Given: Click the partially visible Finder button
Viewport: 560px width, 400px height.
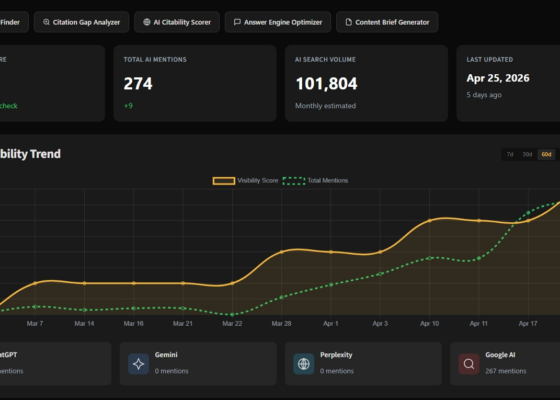Looking at the screenshot, I should (13, 22).
